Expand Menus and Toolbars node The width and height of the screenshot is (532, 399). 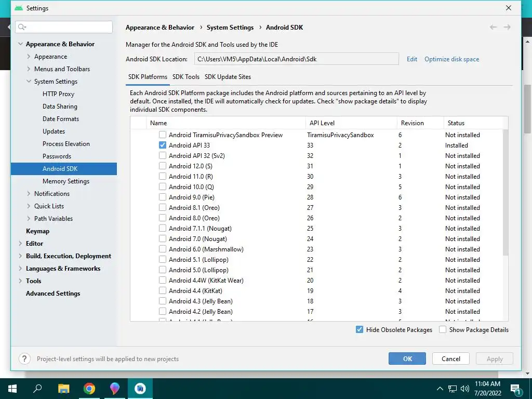pyautogui.click(x=29, y=69)
